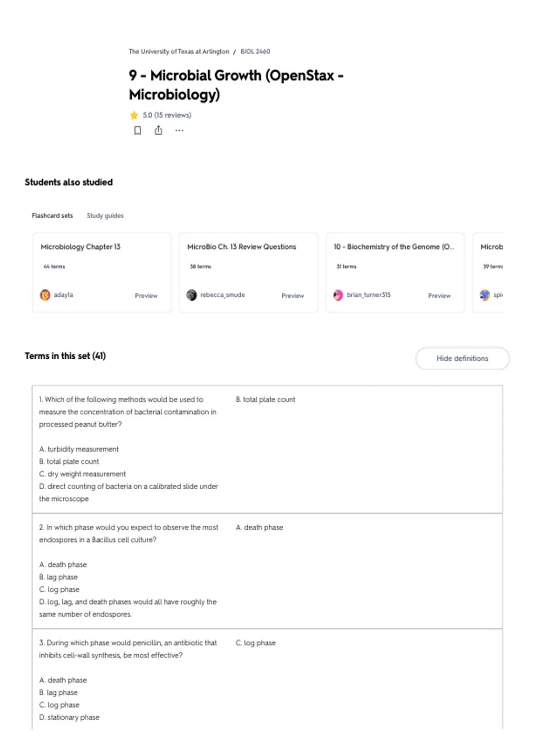Open the three-dots more options menu

179,131
